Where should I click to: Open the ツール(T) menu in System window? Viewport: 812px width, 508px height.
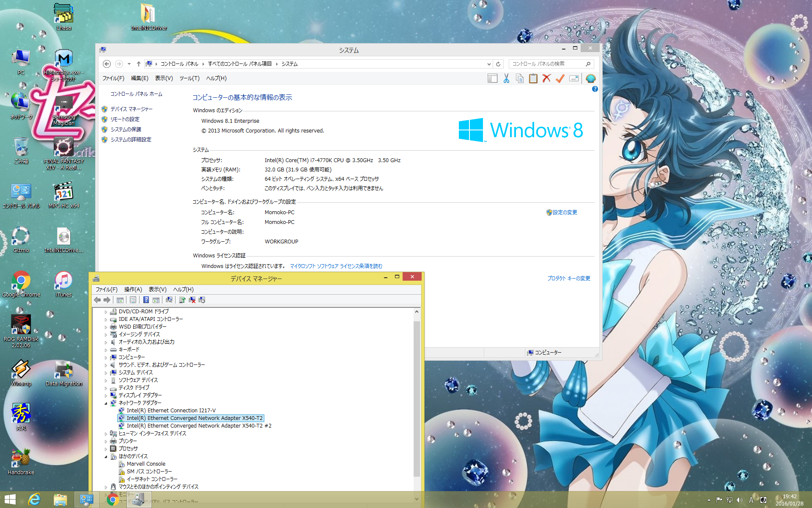[x=189, y=78]
